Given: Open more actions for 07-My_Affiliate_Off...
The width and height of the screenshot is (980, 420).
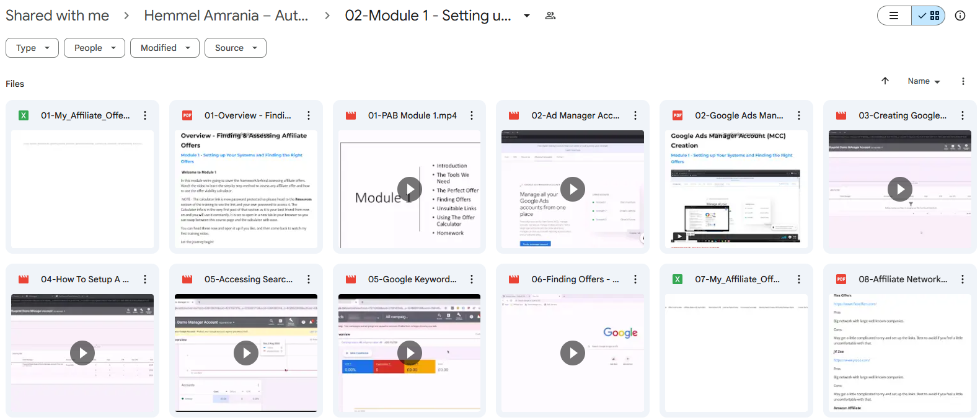Looking at the screenshot, I should [799, 279].
